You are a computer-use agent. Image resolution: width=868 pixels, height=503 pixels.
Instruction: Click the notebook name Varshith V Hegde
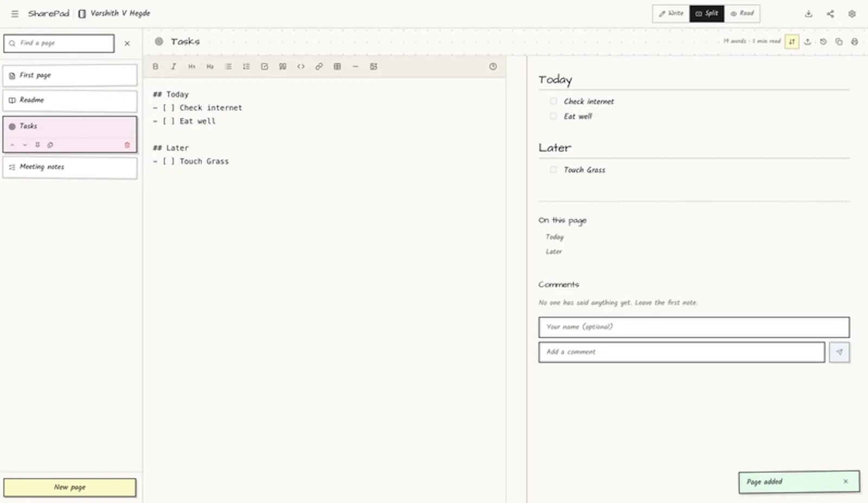point(120,14)
